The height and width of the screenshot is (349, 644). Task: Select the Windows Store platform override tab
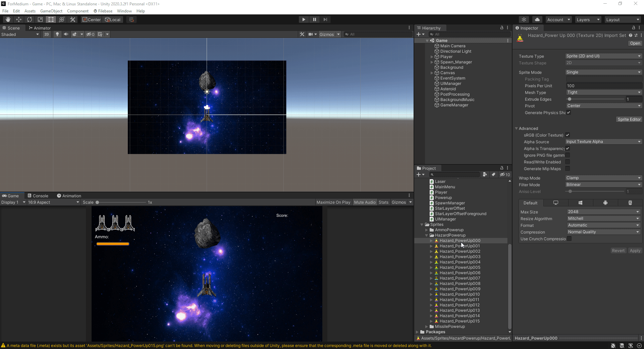[581, 203]
